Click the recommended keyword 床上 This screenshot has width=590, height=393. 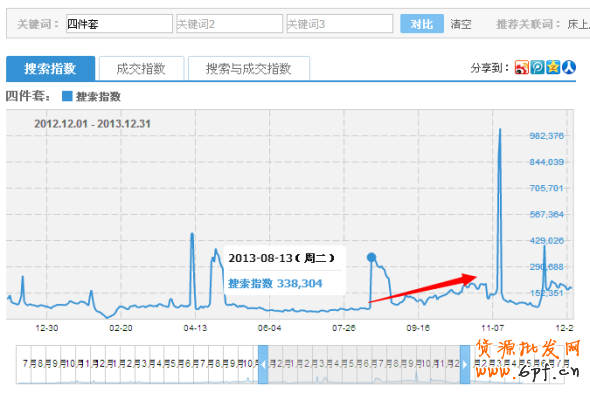pyautogui.click(x=579, y=24)
